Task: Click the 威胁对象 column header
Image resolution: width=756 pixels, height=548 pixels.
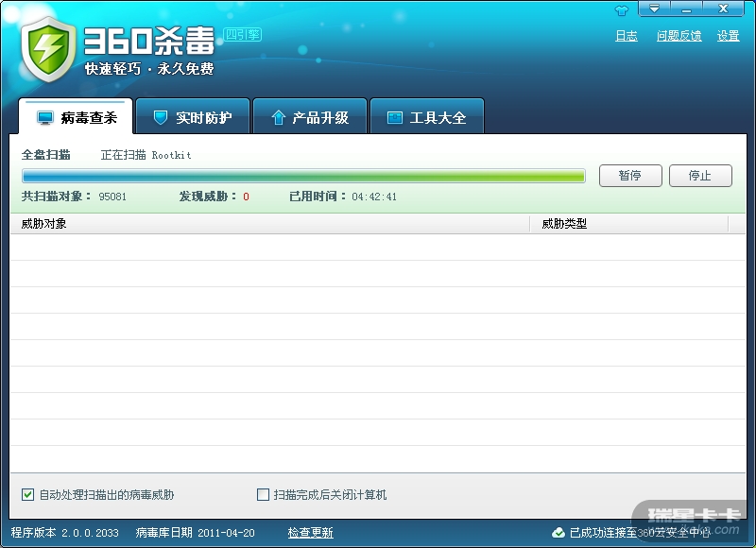Action: click(270, 224)
